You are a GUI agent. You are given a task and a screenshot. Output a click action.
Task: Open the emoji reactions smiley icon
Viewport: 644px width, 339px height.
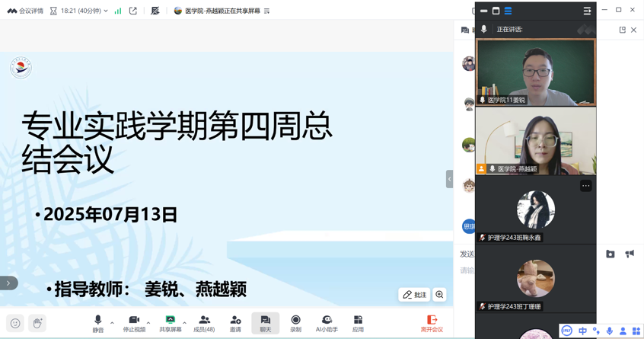pos(15,323)
